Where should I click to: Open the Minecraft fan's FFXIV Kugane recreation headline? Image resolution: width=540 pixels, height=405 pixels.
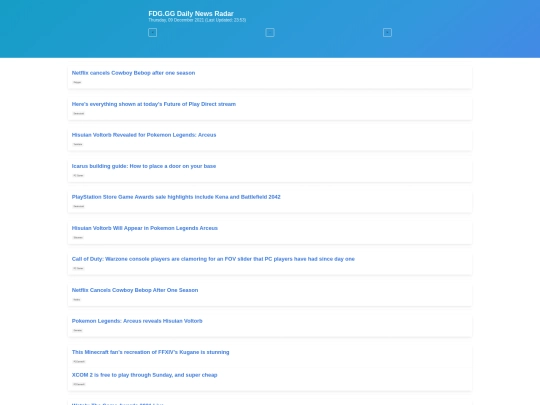pyautogui.click(x=150, y=352)
